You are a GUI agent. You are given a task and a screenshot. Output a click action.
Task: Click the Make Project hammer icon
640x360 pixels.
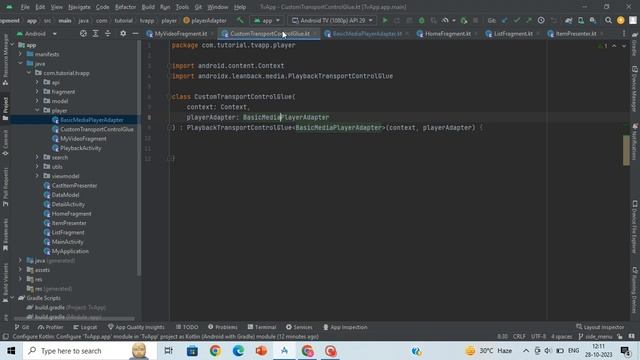click(240, 20)
